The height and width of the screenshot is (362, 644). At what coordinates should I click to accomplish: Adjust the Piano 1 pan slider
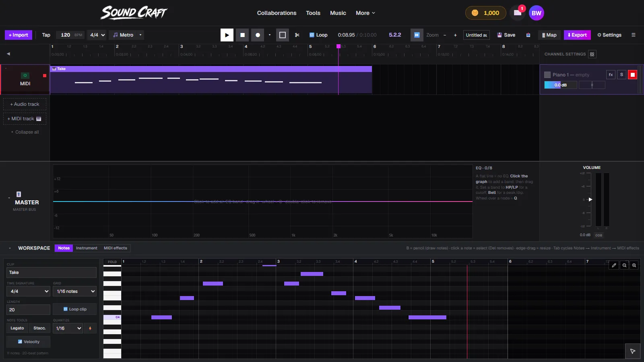click(x=592, y=85)
